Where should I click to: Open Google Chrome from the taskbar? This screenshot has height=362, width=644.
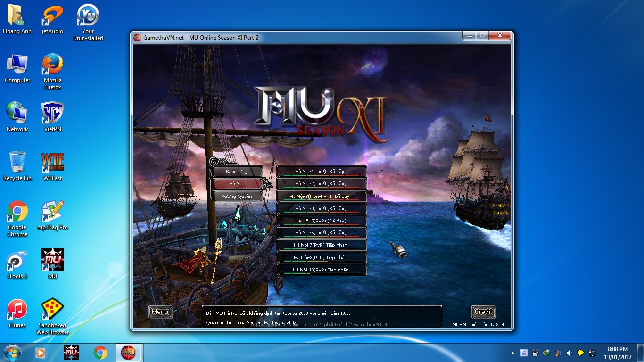[100, 353]
